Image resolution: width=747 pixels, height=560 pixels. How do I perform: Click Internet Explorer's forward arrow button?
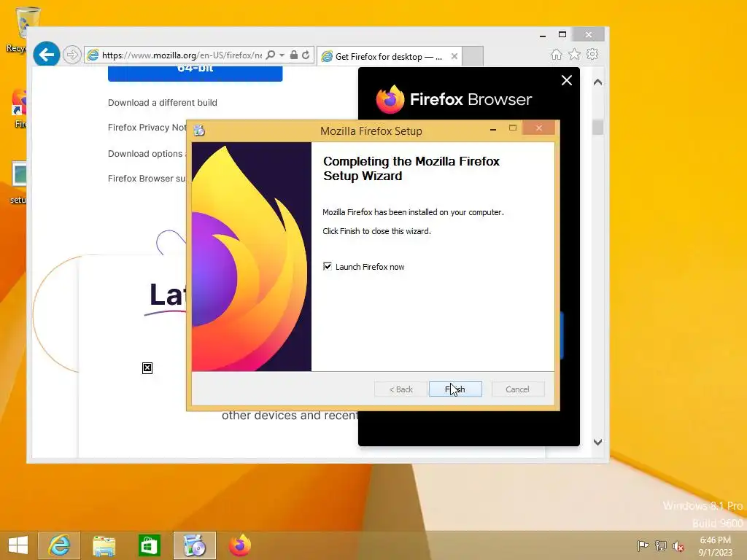(71, 55)
